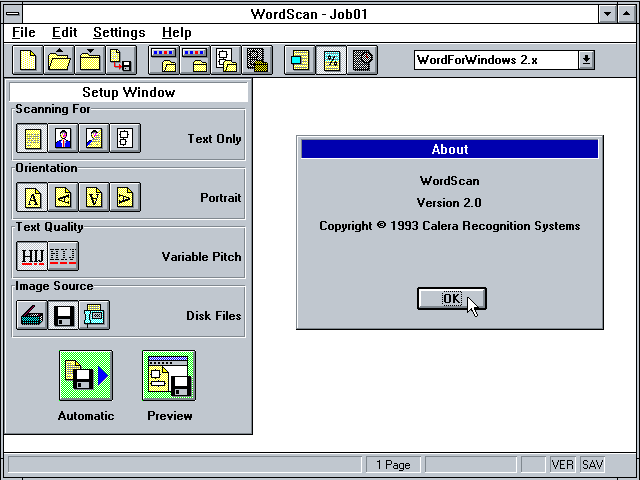Screen dimensions: 640x480
Task: Select the floppy Disk Files image source icon
Action: 63,315
